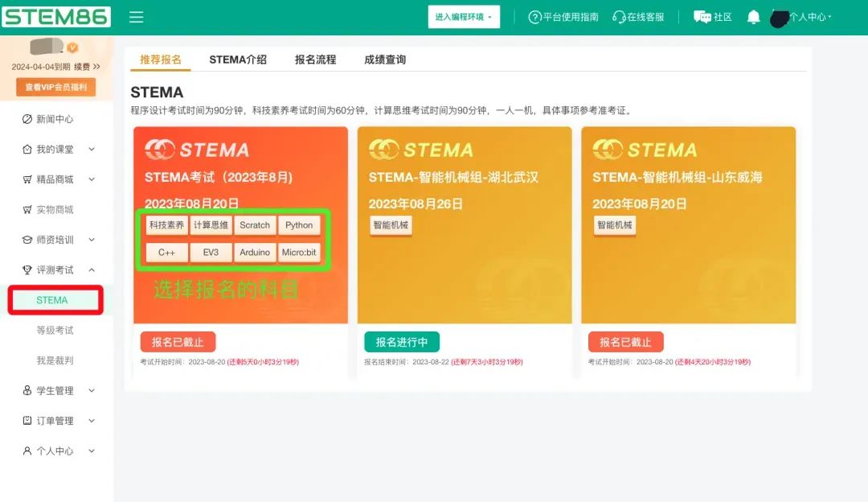
Task: Click 社区 link in header
Action: (723, 17)
